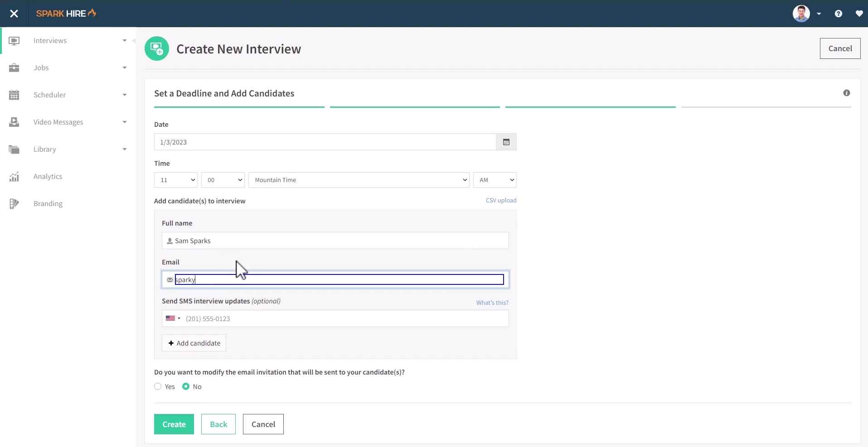
Task: Open Analytics from the sidebar
Action: coord(48,177)
